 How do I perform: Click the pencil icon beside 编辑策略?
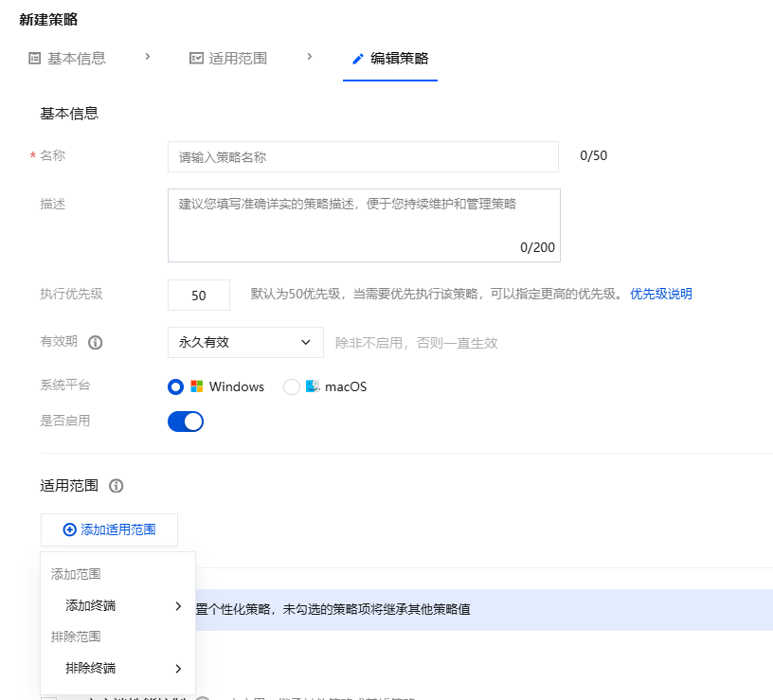358,59
